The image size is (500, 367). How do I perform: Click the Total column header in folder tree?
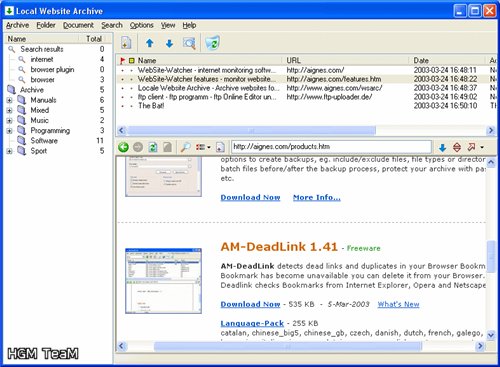coord(94,39)
